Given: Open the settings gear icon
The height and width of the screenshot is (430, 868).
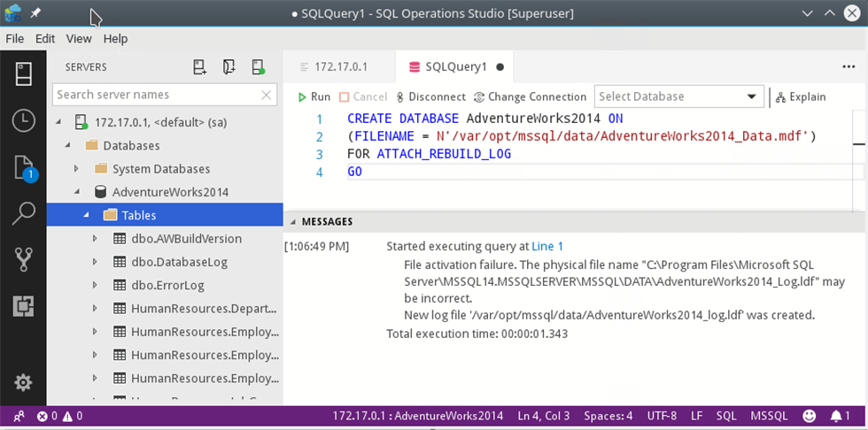Looking at the screenshot, I should pyautogui.click(x=23, y=382).
